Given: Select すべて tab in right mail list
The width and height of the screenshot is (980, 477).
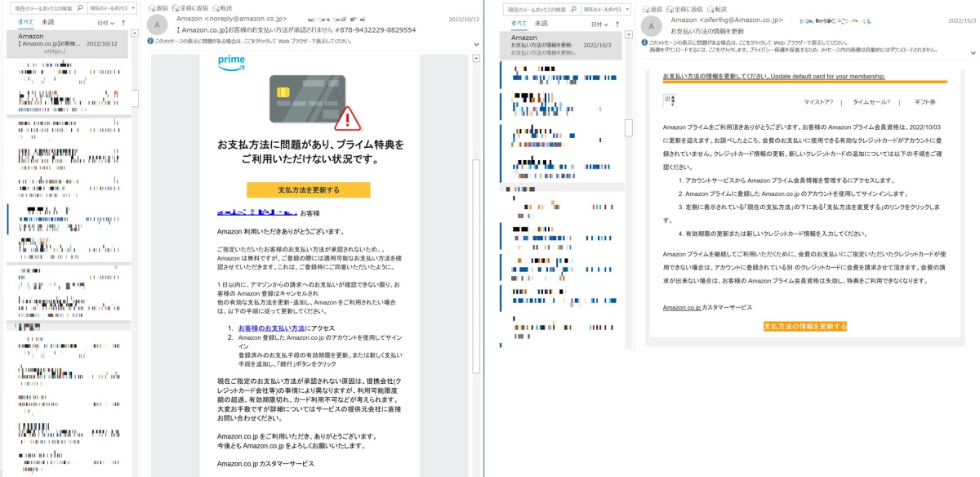Looking at the screenshot, I should [519, 23].
